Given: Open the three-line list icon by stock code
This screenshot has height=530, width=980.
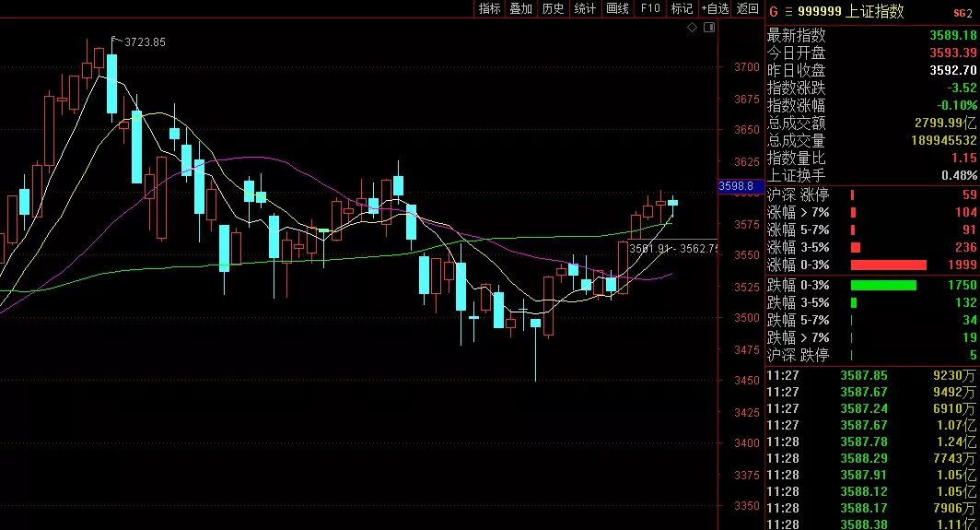Looking at the screenshot, I should coord(787,12).
